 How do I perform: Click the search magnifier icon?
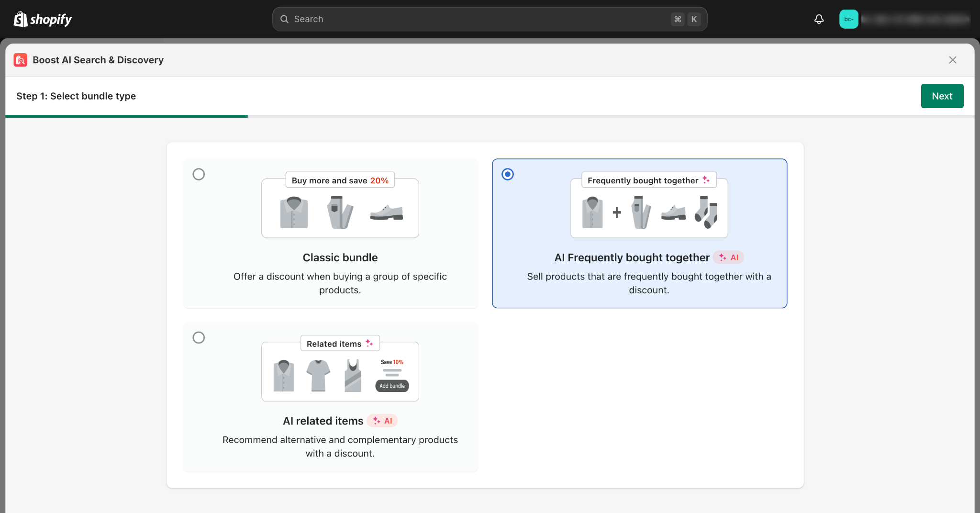tap(284, 19)
